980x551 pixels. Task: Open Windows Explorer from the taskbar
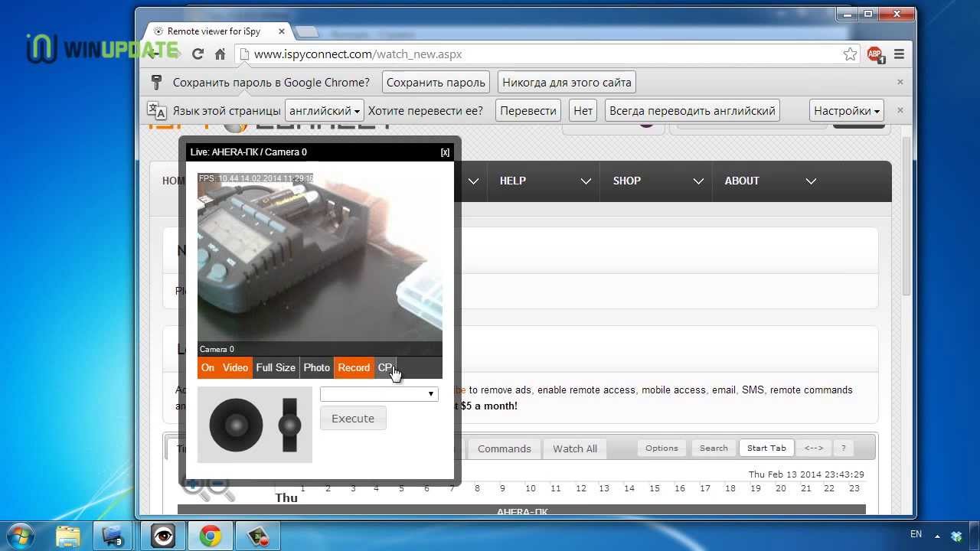(x=68, y=536)
